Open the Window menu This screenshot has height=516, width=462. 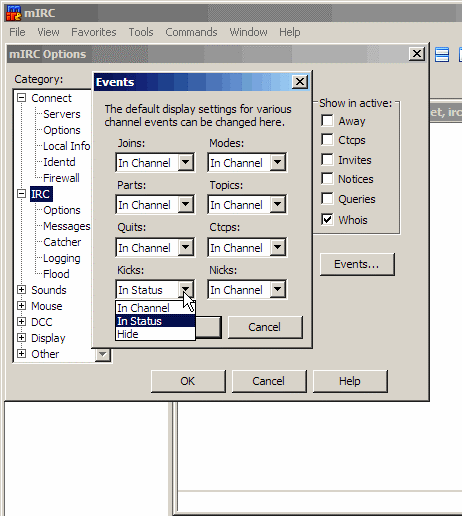coord(248,32)
